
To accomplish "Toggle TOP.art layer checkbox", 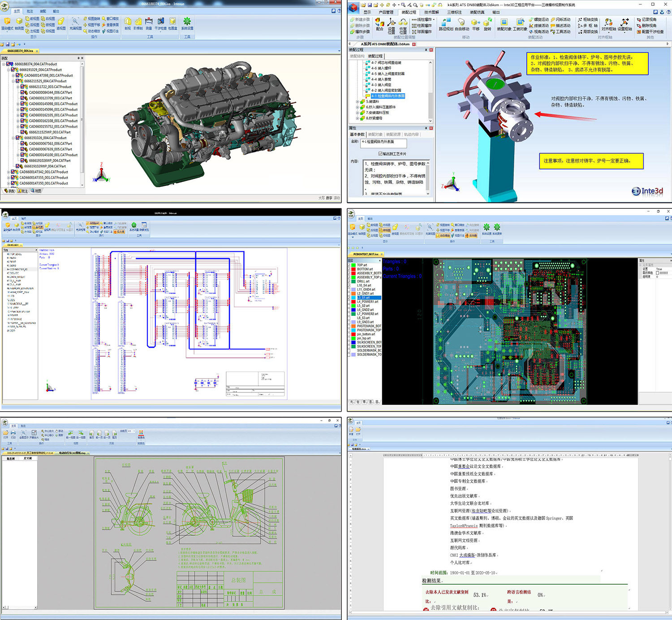I will point(349,265).
